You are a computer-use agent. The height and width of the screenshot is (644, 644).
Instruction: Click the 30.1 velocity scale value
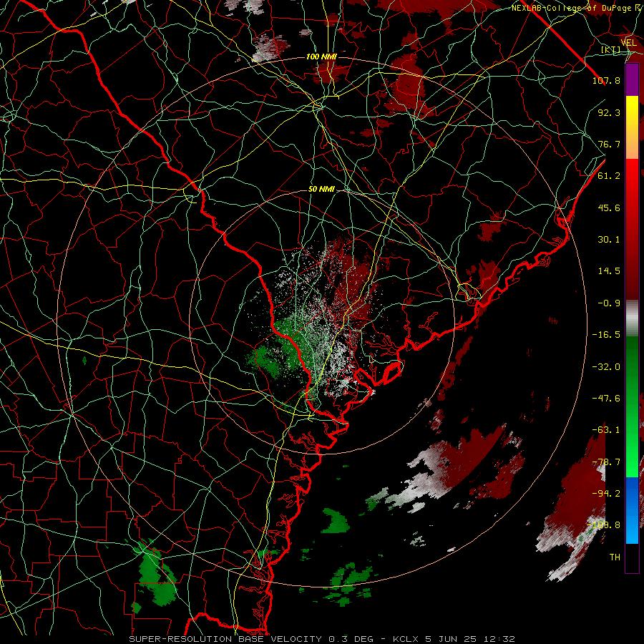pyautogui.click(x=609, y=240)
